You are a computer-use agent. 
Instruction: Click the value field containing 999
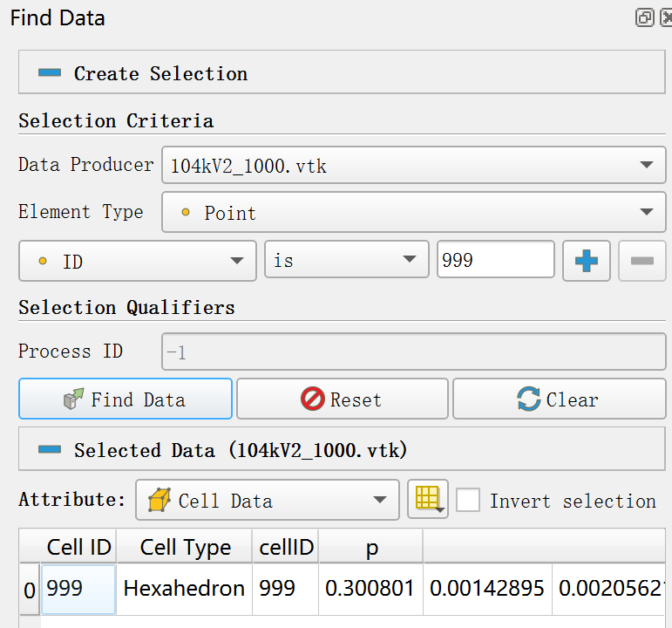[x=494, y=260]
